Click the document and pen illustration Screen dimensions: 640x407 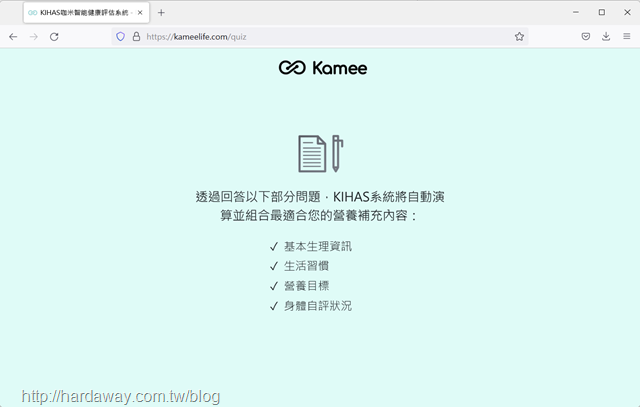(x=321, y=153)
